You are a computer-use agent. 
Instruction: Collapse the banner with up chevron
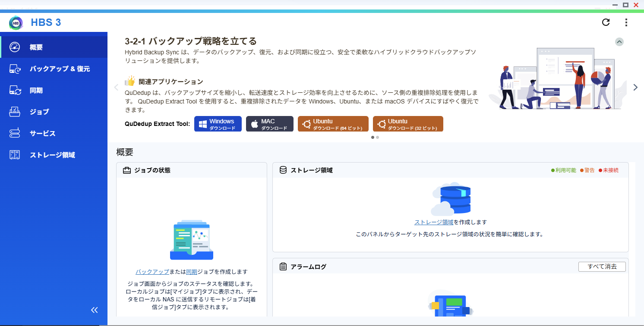point(619,42)
